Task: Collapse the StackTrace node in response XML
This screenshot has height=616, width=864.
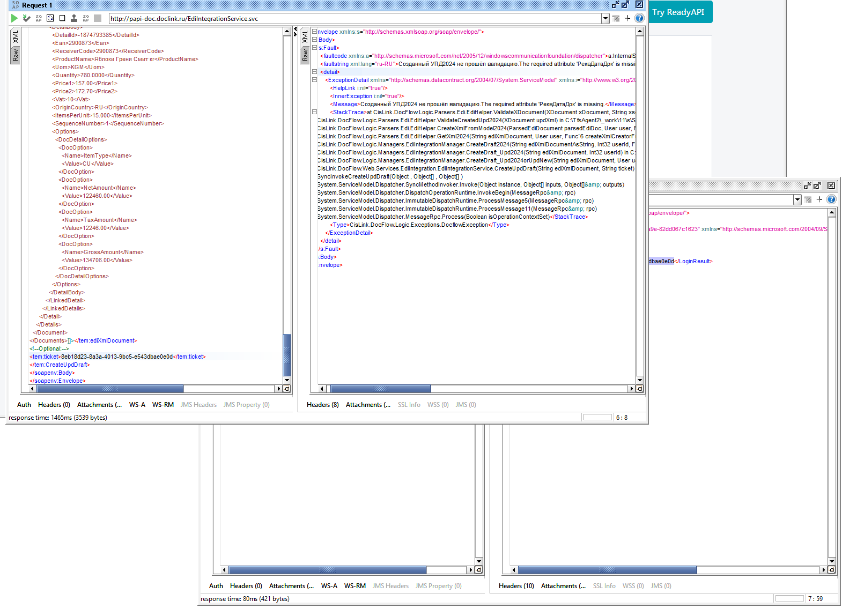Action: pos(315,112)
